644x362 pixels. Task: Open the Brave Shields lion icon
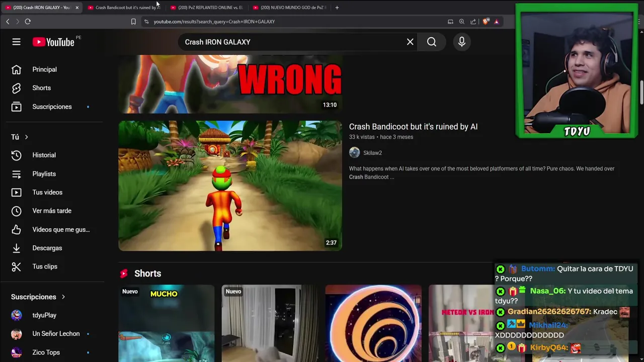(x=486, y=22)
